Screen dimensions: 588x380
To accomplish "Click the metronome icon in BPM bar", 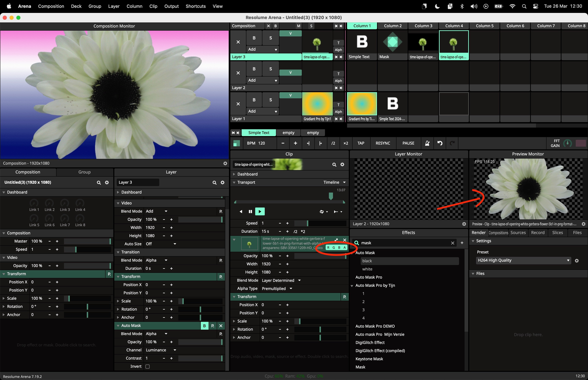I will (x=427, y=143).
